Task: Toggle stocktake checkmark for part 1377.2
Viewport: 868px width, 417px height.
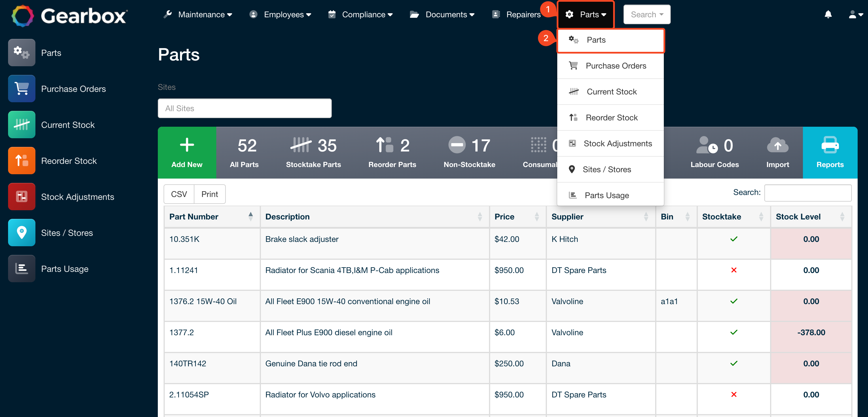Action: click(x=734, y=332)
